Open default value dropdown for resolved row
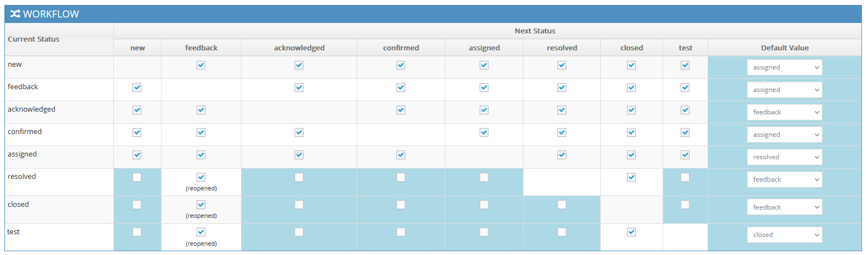The image size is (868, 255). point(784,179)
